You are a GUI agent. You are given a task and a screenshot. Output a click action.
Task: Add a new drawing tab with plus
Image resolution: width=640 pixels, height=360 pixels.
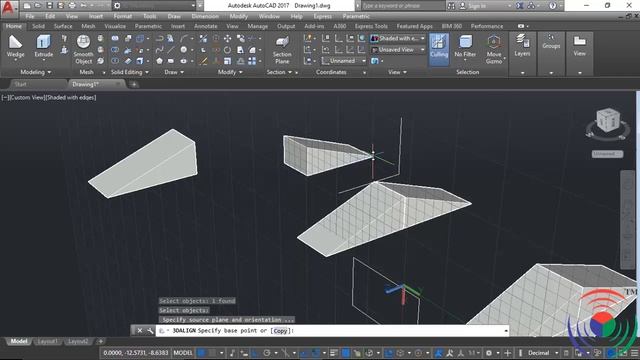pyautogui.click(x=133, y=84)
